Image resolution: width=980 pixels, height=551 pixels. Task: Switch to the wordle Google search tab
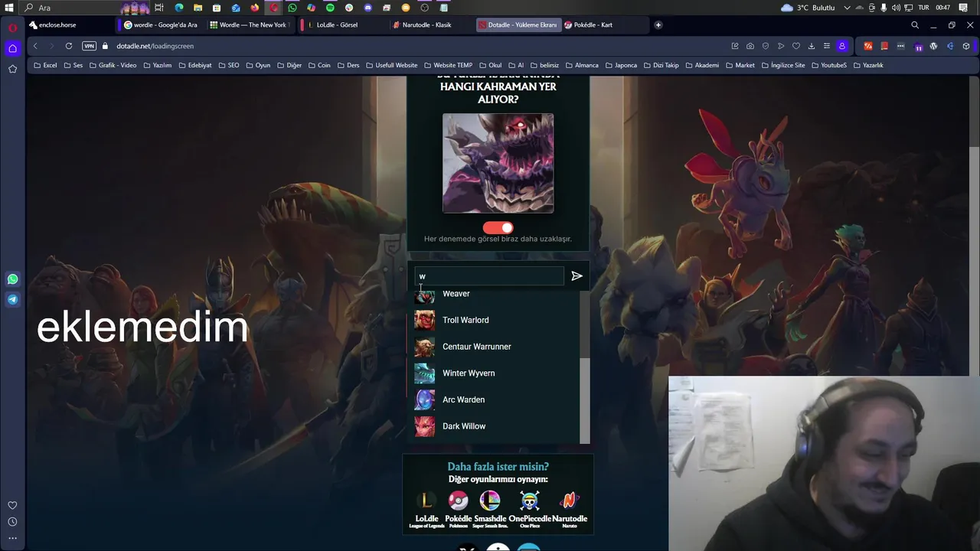pyautogui.click(x=164, y=24)
